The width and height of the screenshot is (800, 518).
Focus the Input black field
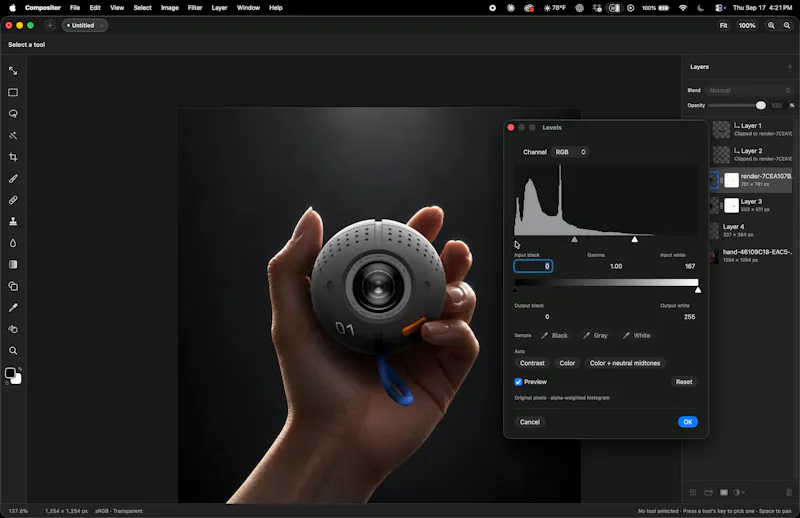pos(533,266)
